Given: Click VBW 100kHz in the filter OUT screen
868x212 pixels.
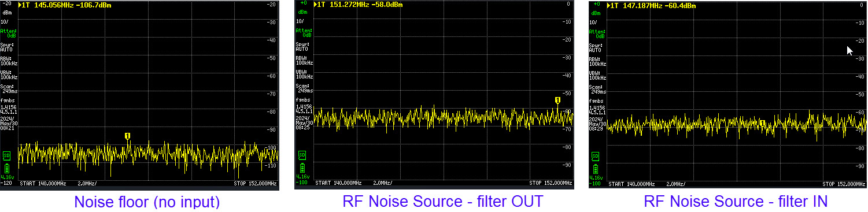Looking at the screenshot, I should (304, 75).
